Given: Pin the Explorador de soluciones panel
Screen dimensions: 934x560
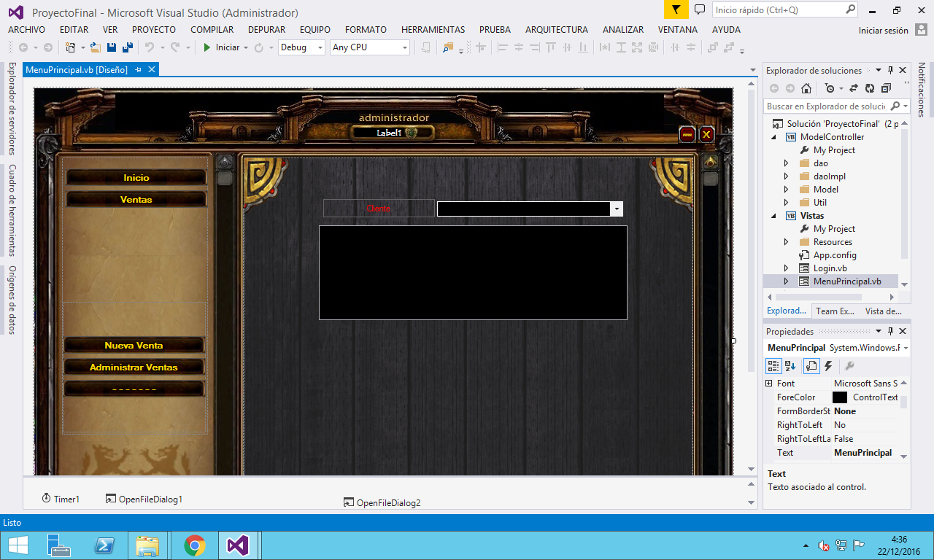Looking at the screenshot, I should (x=890, y=71).
